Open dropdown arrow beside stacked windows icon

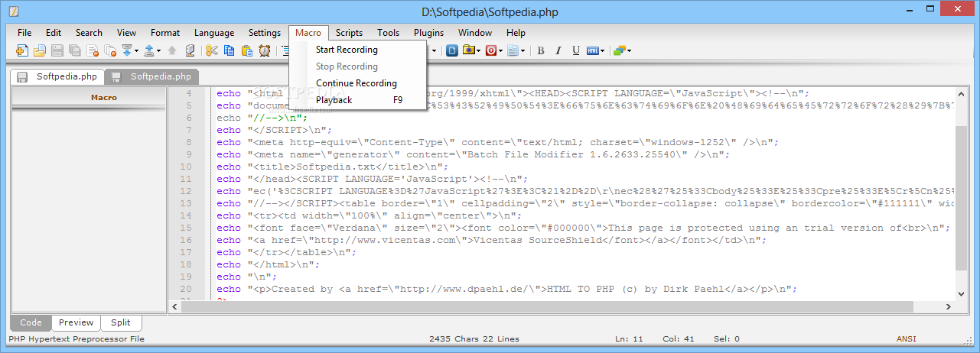point(630,50)
